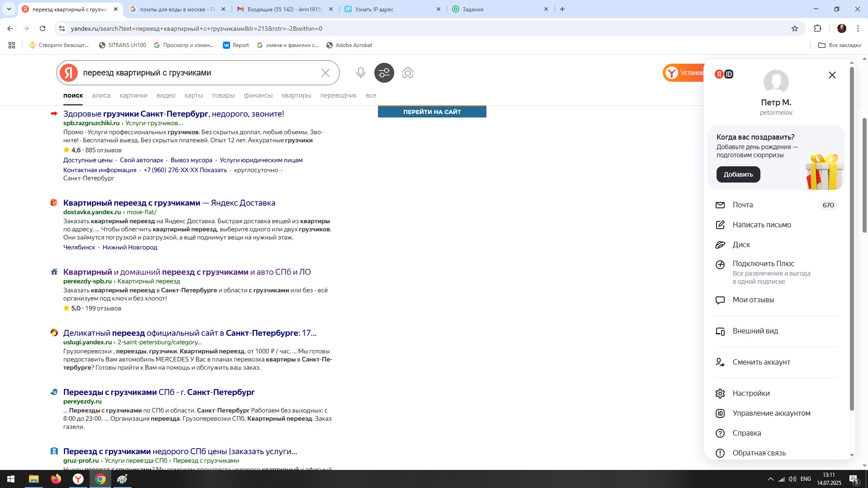This screenshot has width=868, height=488.
Task: Click the search query input field
Action: pyautogui.click(x=199, y=73)
